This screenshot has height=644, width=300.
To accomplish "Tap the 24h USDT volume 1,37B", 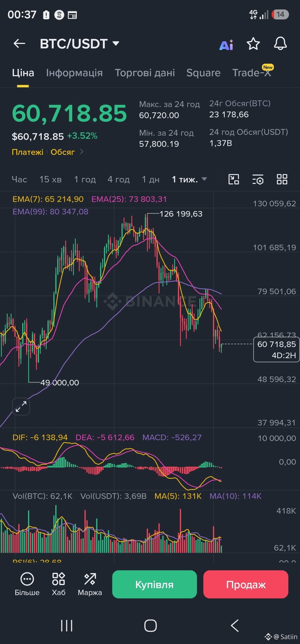I will click(221, 143).
